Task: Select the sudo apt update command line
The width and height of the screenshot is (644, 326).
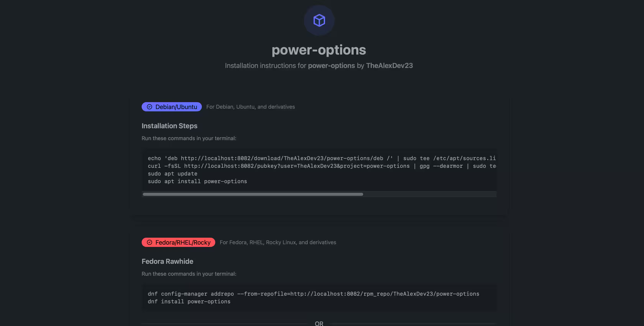Action: click(x=172, y=174)
